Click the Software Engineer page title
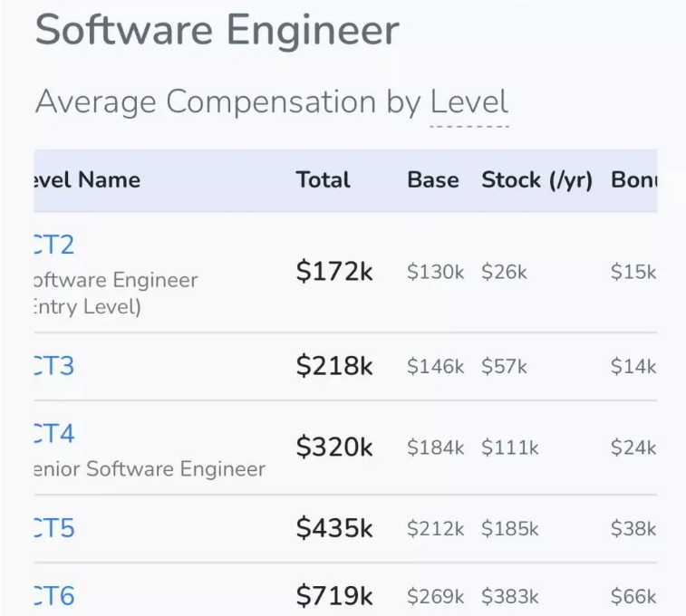Image resolution: width=686 pixels, height=616 pixels. coord(217,30)
